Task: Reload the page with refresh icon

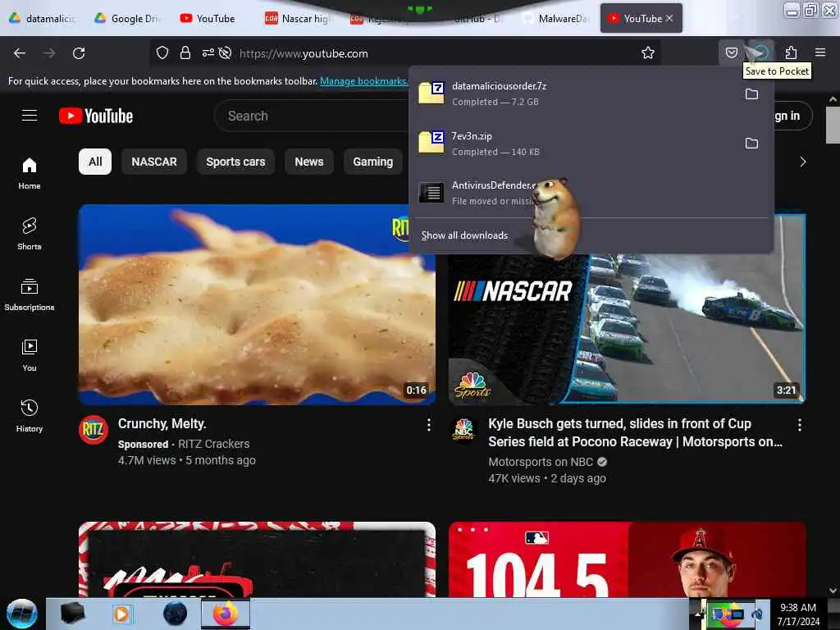Action: [x=79, y=53]
